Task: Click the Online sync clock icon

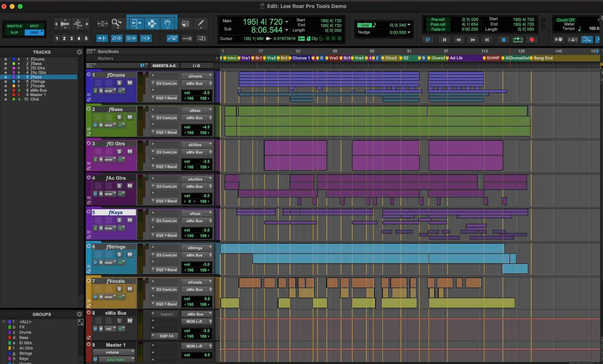Action: pos(428,40)
